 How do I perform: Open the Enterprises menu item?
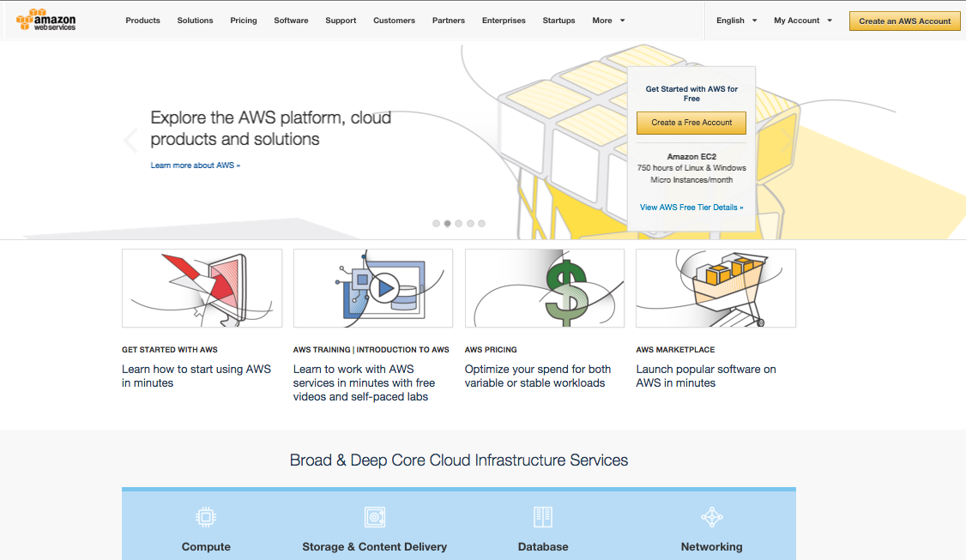(504, 21)
